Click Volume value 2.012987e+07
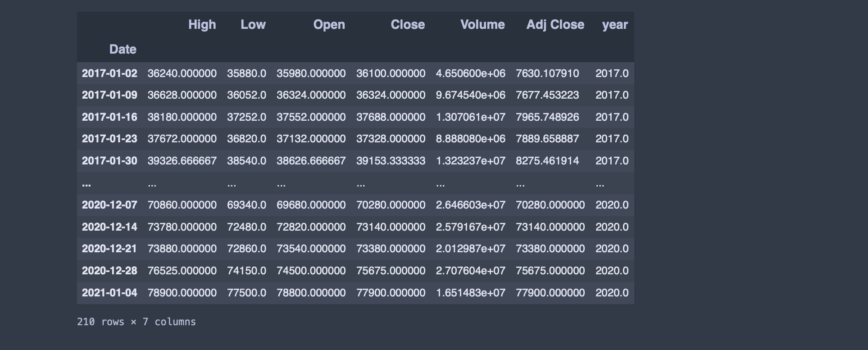868x350 pixels. (471, 249)
